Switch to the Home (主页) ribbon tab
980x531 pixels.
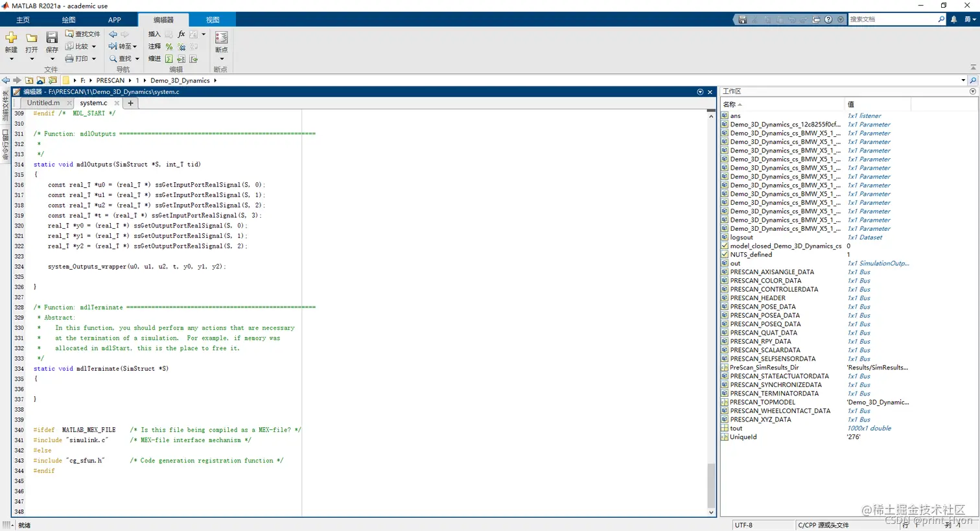[x=23, y=20]
